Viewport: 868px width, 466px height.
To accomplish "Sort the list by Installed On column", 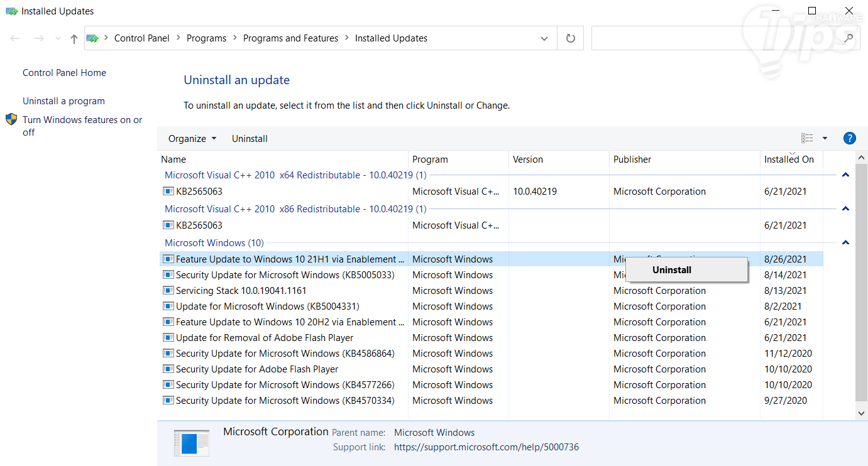I will coord(789,160).
